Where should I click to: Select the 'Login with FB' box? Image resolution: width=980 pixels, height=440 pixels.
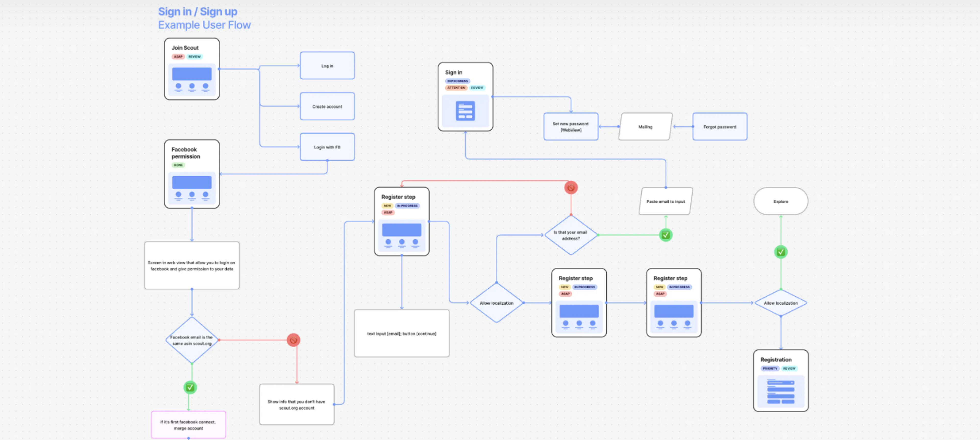(x=327, y=147)
